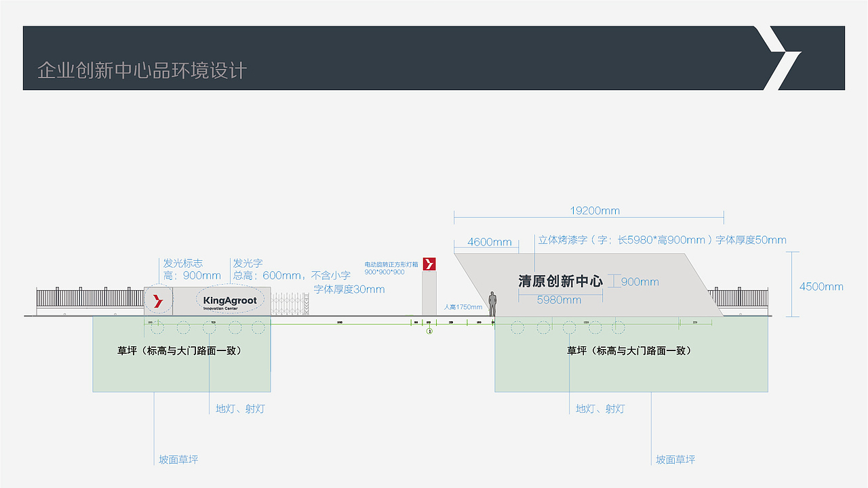Select the left '坡面草坪' label
This screenshot has width=868, height=488.
pyautogui.click(x=178, y=460)
